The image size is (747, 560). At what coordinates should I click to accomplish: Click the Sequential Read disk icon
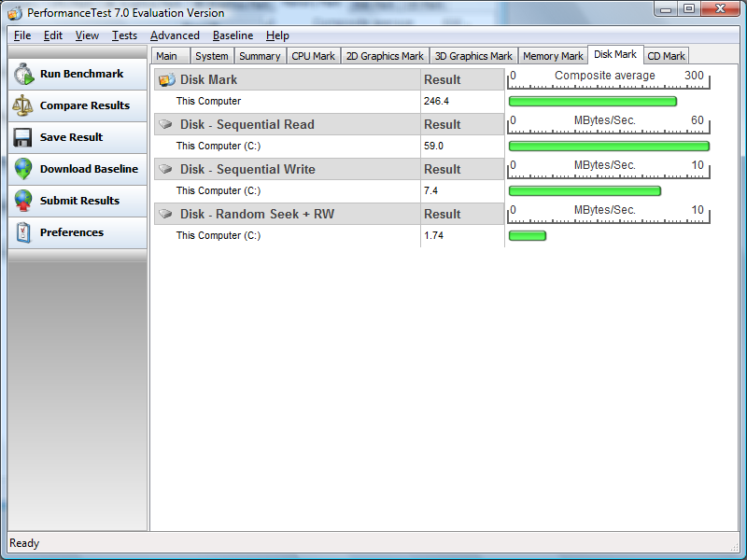(166, 124)
